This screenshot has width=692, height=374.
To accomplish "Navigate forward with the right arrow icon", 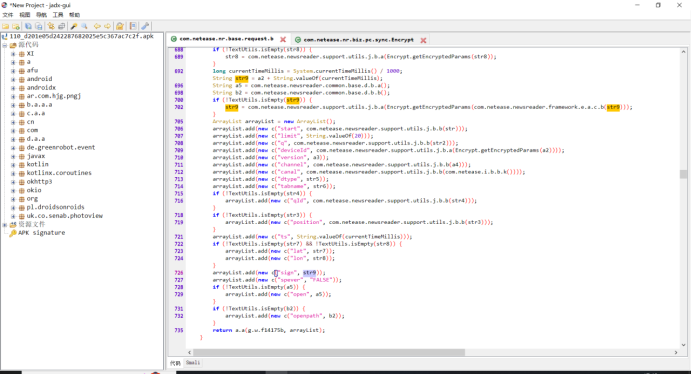I will pos(107,26).
